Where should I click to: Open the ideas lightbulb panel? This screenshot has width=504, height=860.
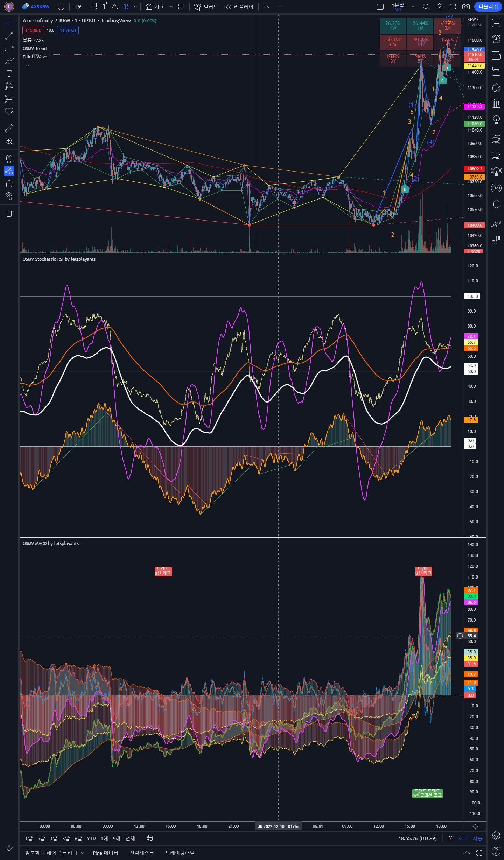496,120
